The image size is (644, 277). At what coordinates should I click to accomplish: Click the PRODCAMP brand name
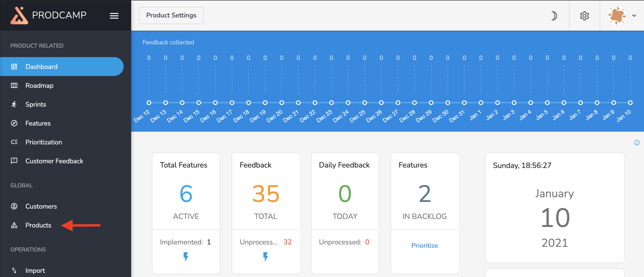click(59, 15)
